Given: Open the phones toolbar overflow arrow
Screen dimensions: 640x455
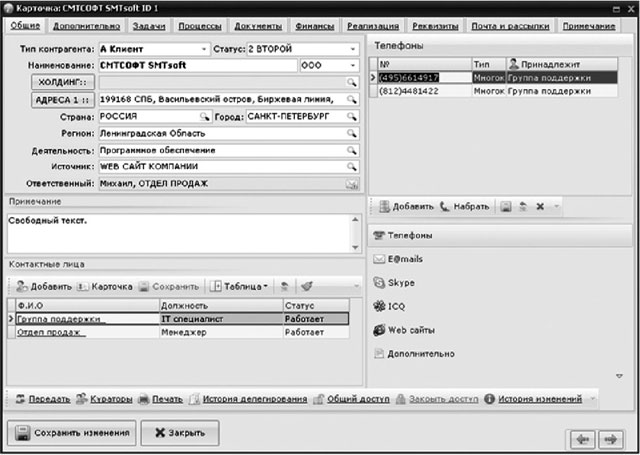Looking at the screenshot, I should (x=556, y=207).
